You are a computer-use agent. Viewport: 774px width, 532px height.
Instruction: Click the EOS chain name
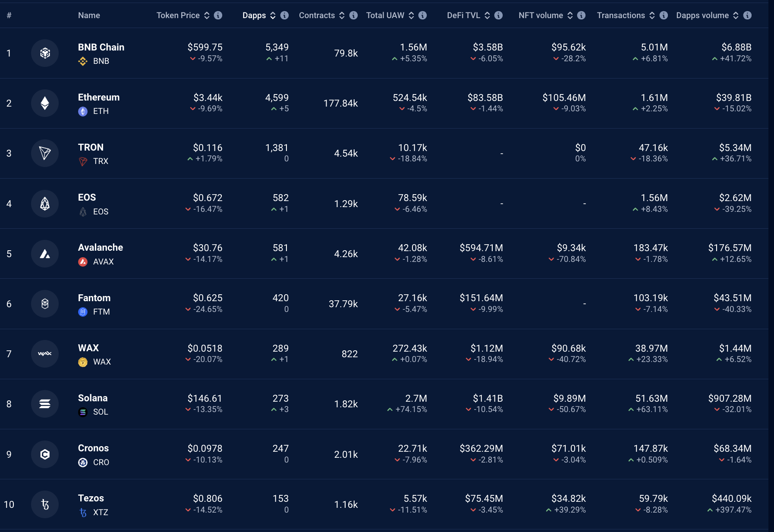point(87,197)
